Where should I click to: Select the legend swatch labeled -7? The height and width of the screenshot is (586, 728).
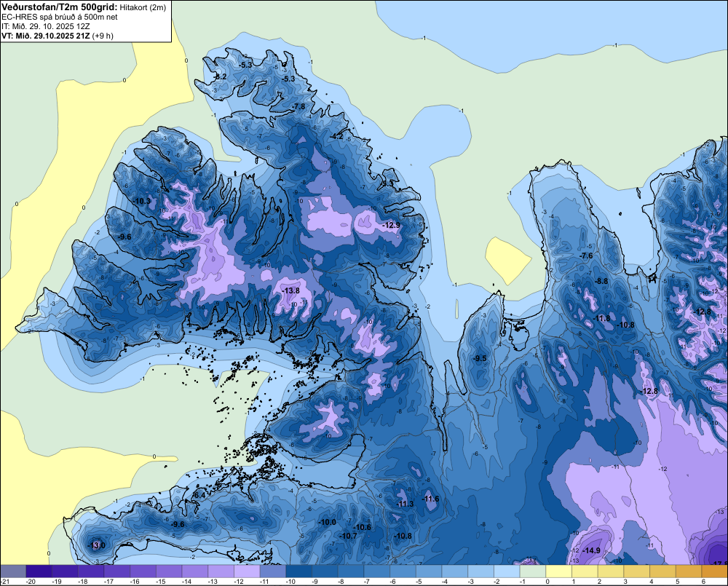tap(377, 571)
